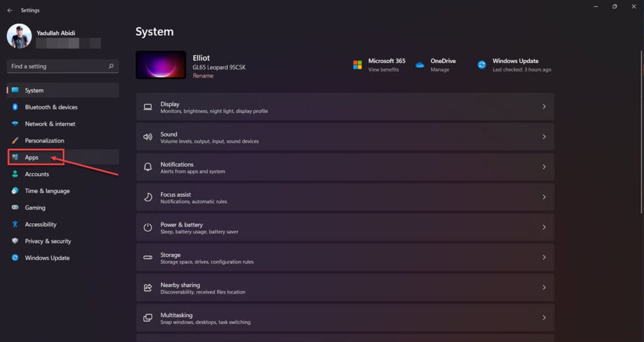Screen dimensions: 644x342
Task: Click the Rename link under Elliot
Action: pos(203,76)
